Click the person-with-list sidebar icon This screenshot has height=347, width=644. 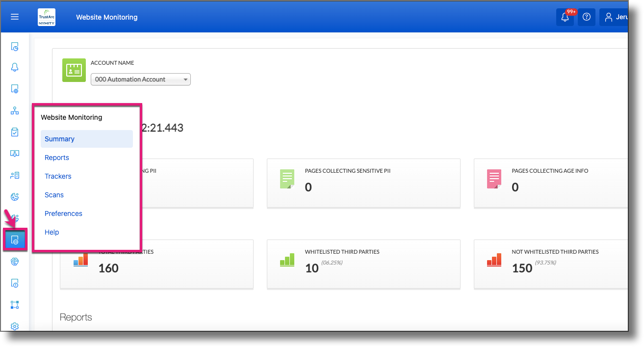click(x=15, y=175)
